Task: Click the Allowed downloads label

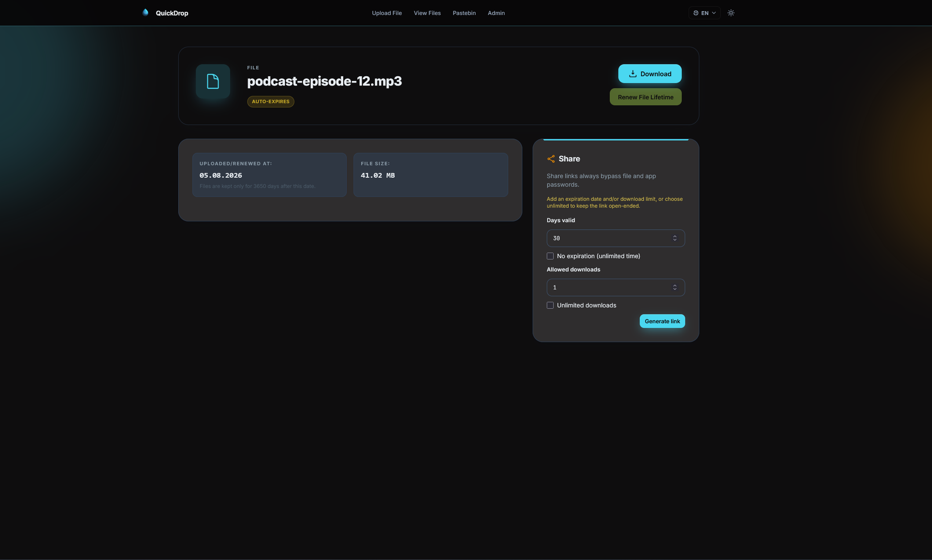Action: click(x=573, y=269)
